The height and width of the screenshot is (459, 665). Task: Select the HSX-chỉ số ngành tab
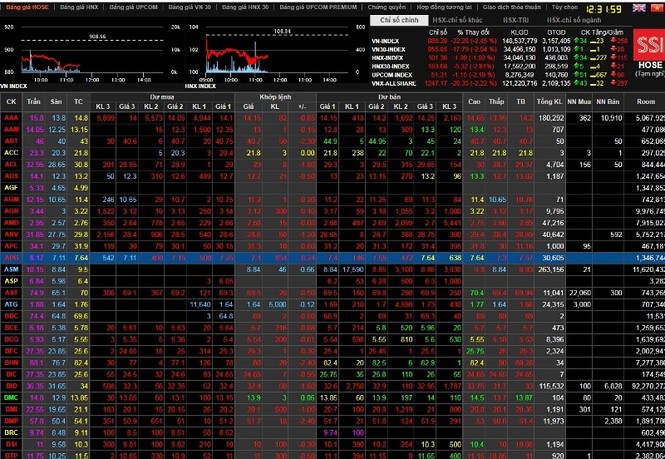pos(573,20)
